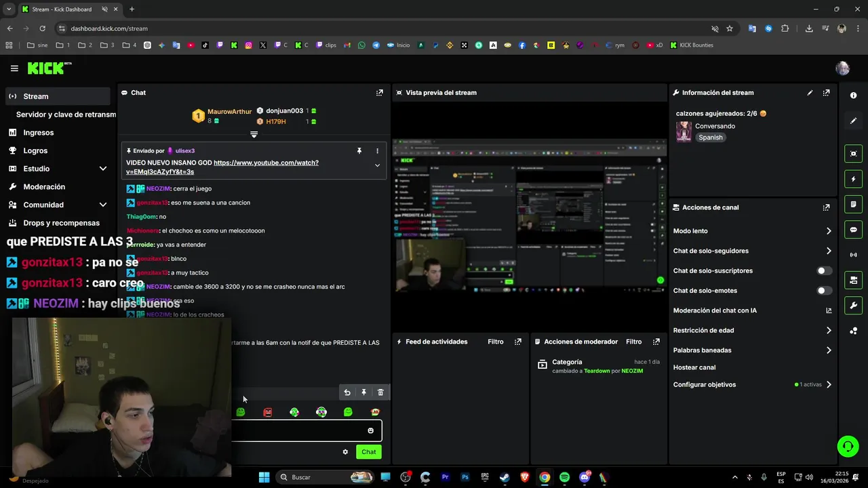Screen dimensions: 868x488
Task: Click the taskbar Buscar search box
Action: (x=325, y=477)
